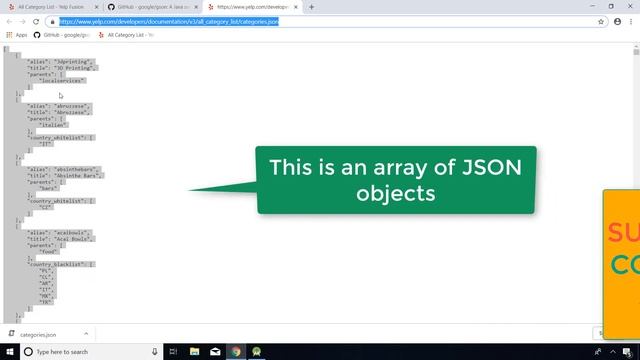Click the Type here to search box
640x360 pixels.
[91, 352]
